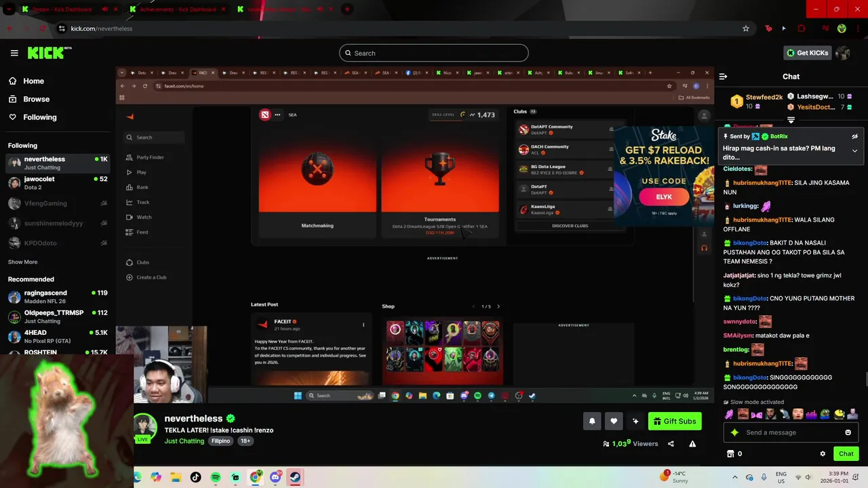Open recommended channel 4HEAD
The height and width of the screenshot is (488, 868).
click(58, 336)
